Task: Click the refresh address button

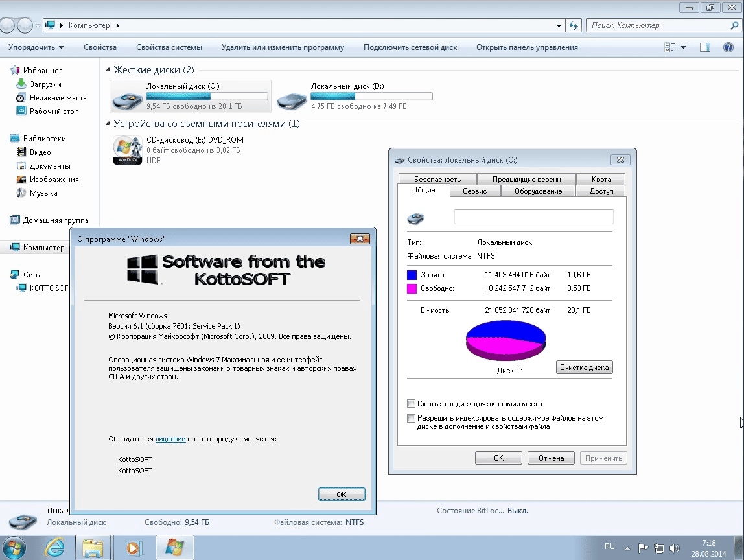Action: [x=574, y=26]
